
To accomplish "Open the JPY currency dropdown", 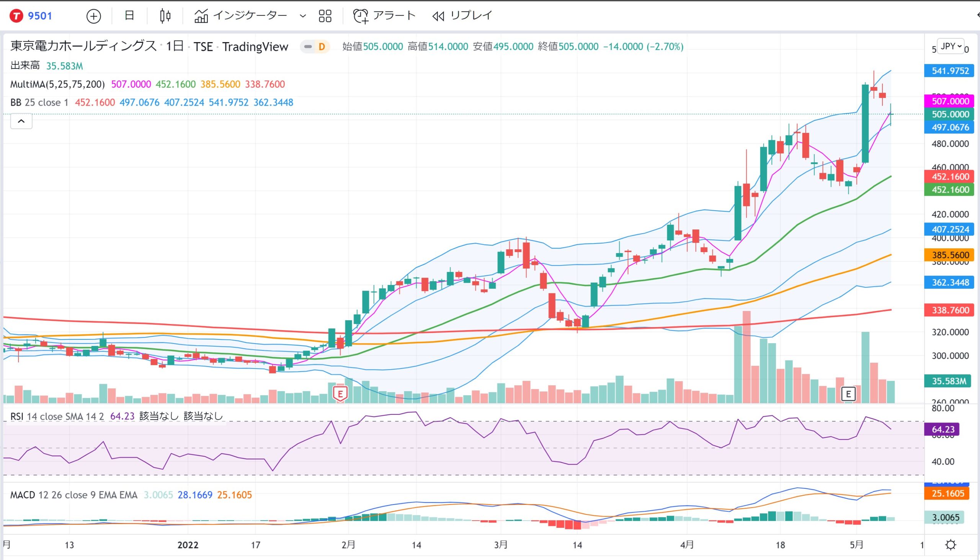I will [x=951, y=46].
